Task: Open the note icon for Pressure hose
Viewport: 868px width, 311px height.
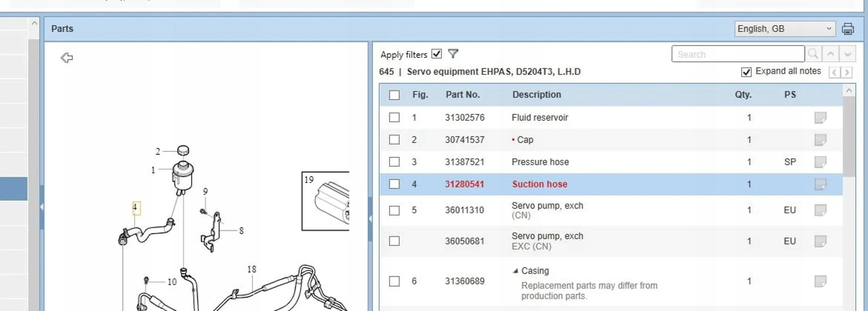Action: tap(820, 162)
